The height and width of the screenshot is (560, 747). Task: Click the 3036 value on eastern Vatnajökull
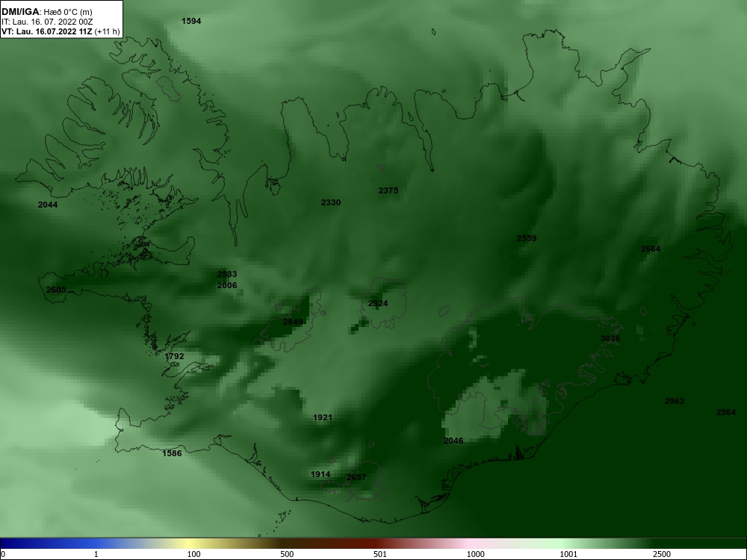[x=610, y=338]
